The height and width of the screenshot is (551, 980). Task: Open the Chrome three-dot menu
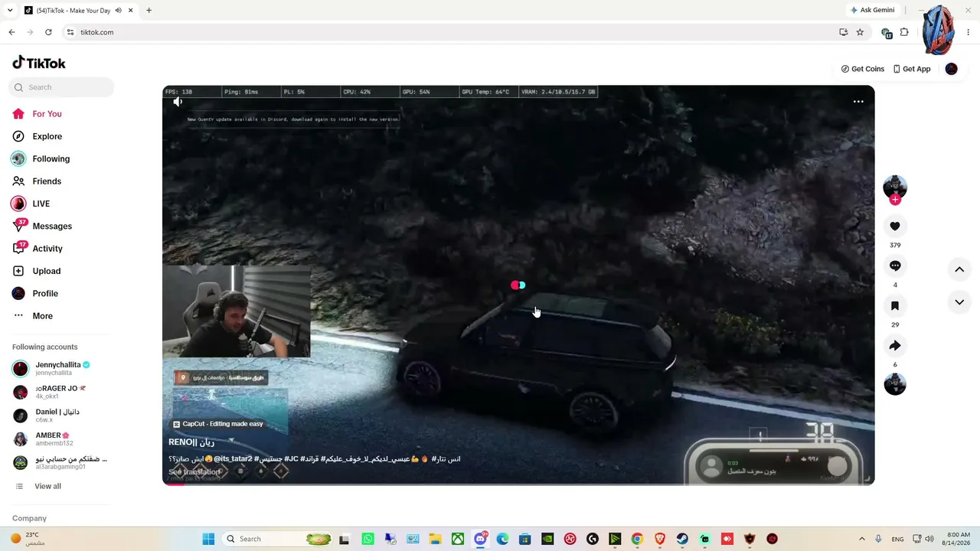tap(969, 32)
